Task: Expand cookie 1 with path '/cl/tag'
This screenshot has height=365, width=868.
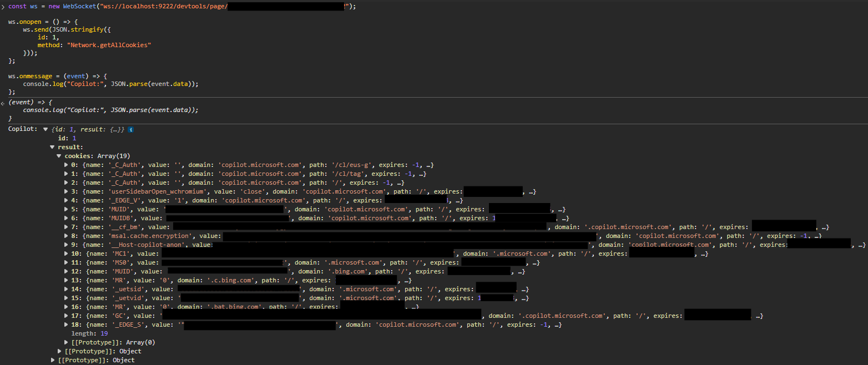Action: (x=67, y=174)
